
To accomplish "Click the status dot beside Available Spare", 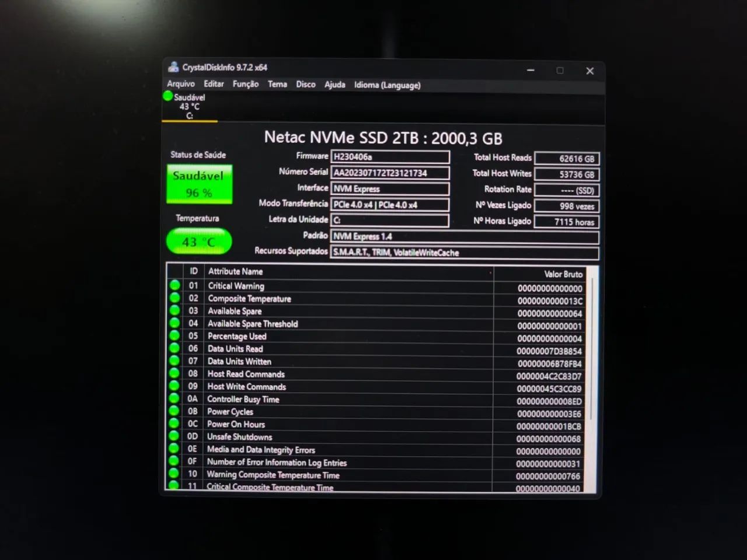I will point(174,311).
